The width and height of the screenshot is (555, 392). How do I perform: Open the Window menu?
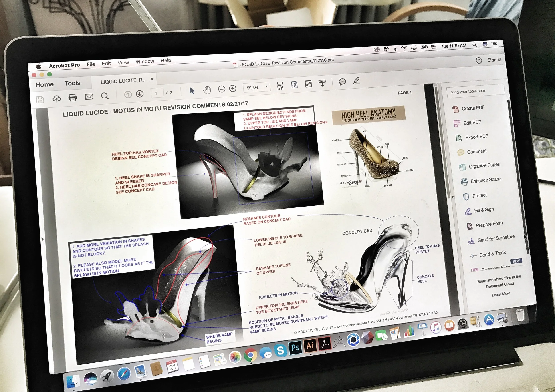(x=145, y=62)
